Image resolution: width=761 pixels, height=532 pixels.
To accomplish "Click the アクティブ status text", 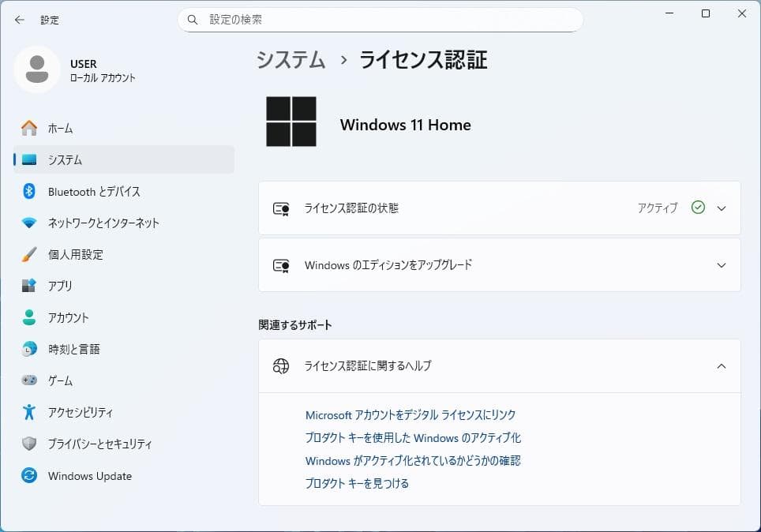I will click(658, 208).
